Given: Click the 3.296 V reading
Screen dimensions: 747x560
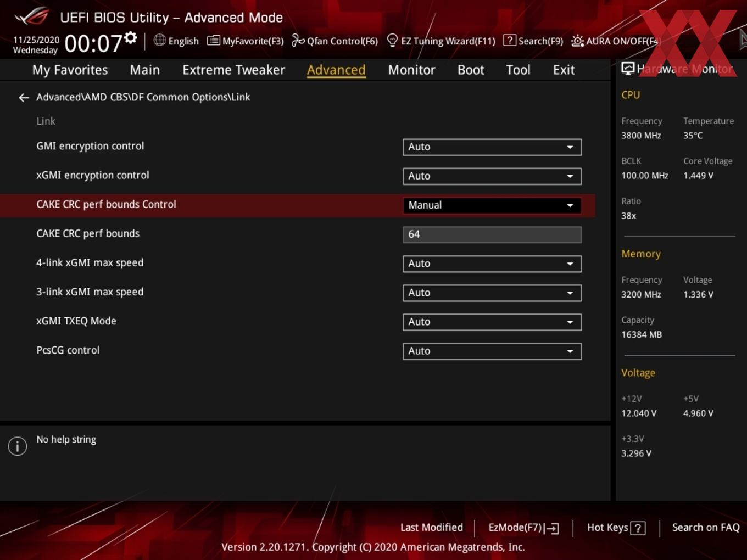Looking at the screenshot, I should point(636,453).
